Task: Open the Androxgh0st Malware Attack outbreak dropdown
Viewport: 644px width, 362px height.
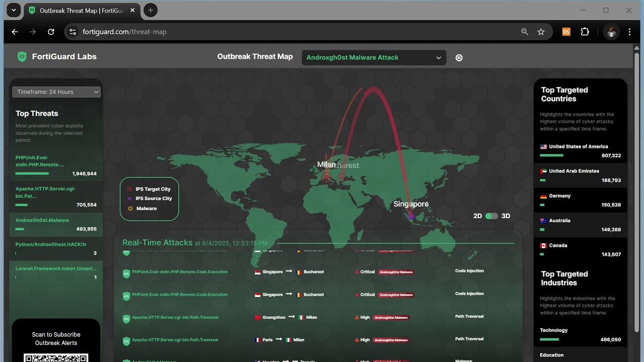Action: (x=374, y=57)
